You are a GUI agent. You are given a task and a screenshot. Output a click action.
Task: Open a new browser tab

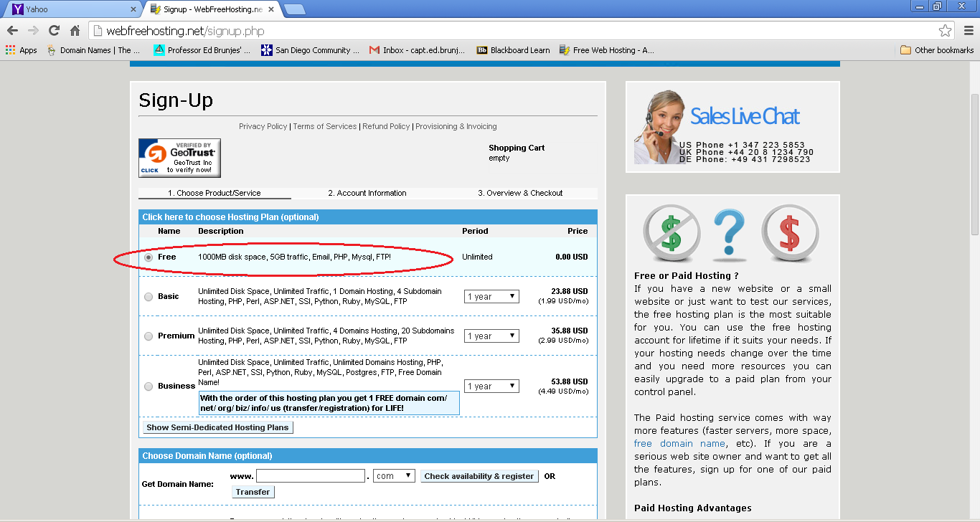(x=295, y=9)
